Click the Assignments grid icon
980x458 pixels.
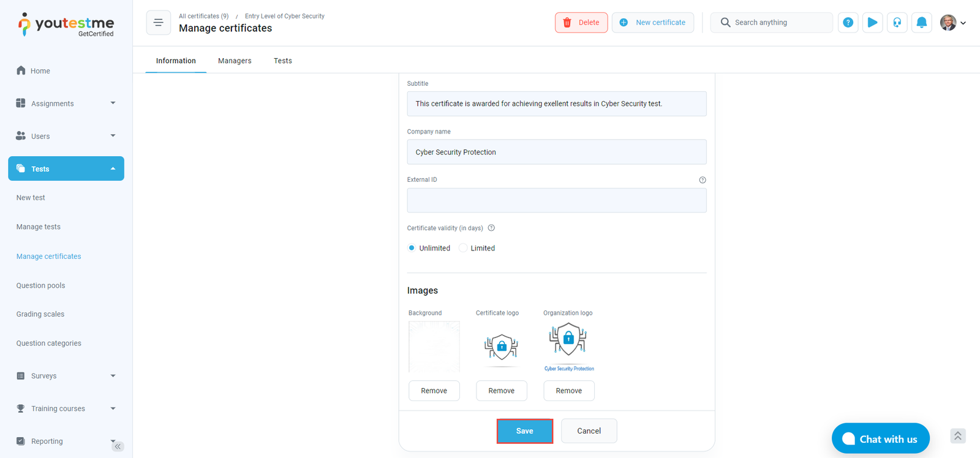[x=21, y=103]
